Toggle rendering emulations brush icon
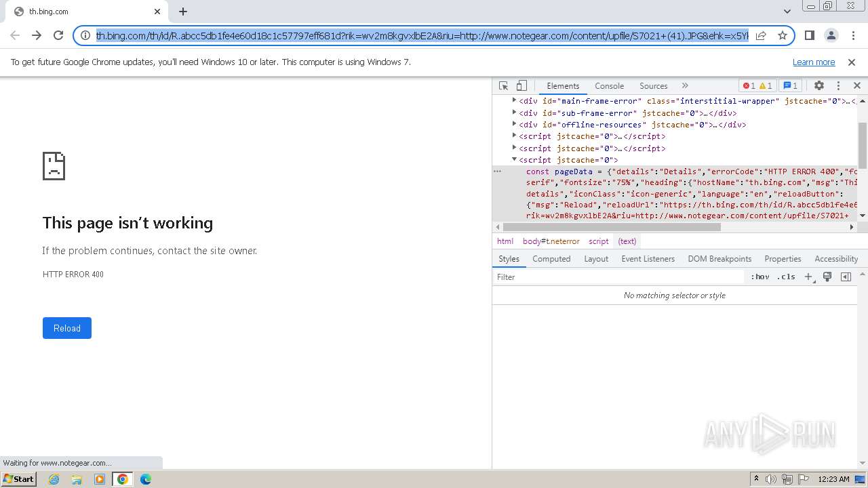Image resolution: width=868 pixels, height=488 pixels. click(827, 277)
